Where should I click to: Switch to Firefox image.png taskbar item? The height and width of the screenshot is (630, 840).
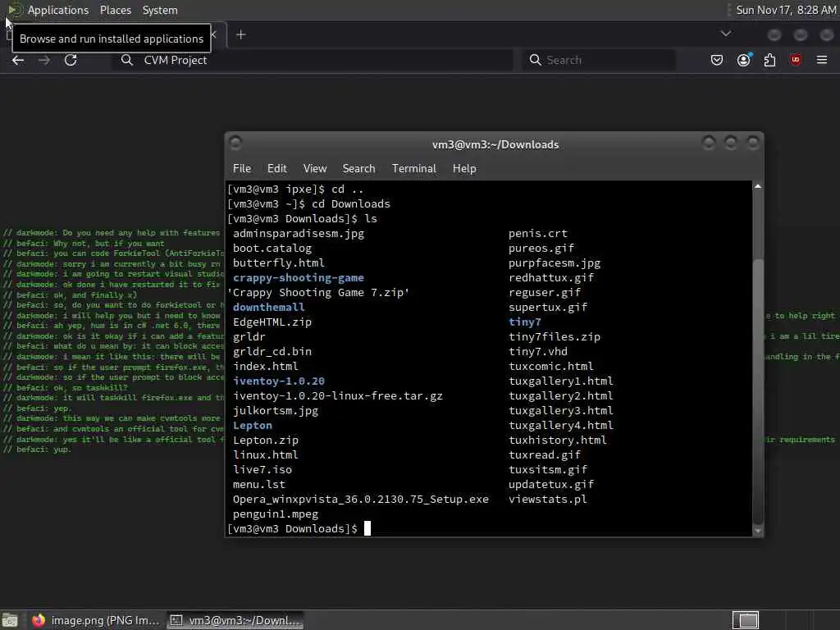point(95,620)
